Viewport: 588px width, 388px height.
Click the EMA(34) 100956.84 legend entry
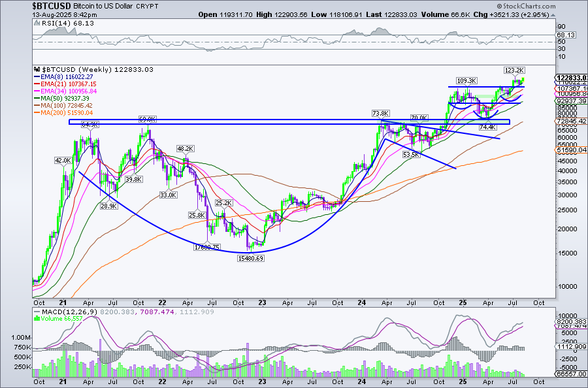click(68, 91)
